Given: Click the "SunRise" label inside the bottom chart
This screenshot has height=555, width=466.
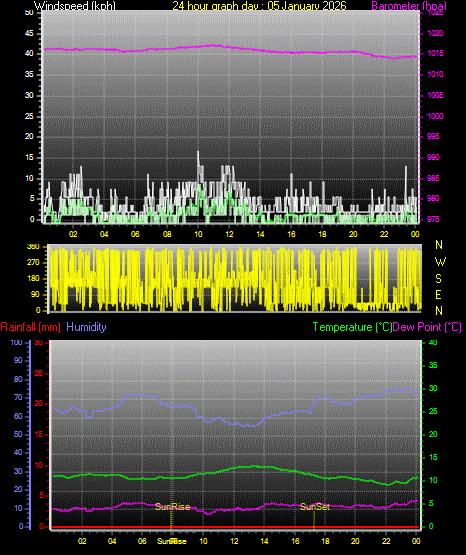Looking at the screenshot, I should click(x=173, y=507).
